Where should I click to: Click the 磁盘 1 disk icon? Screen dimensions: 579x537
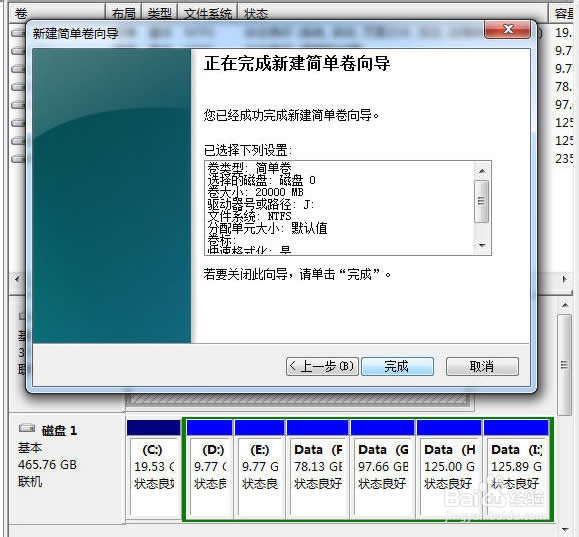click(x=27, y=429)
